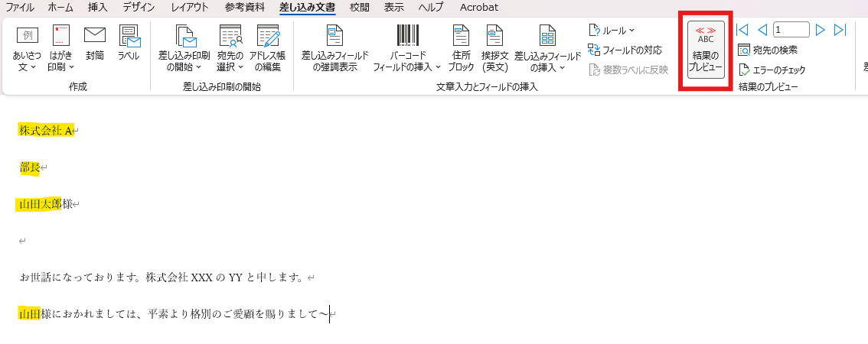Screen dimensions: 868x344
Task: Open 差し込みフィールドの挿入 insert field menu
Action: [547, 49]
